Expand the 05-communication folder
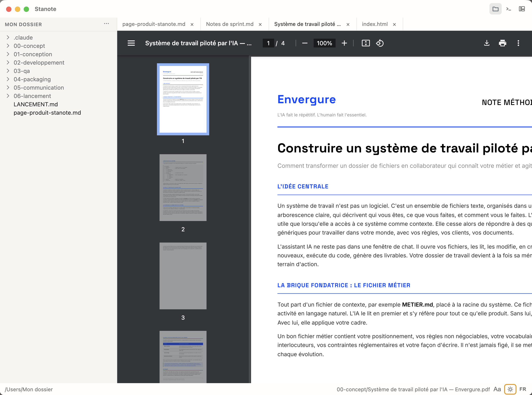532x395 pixels. click(8, 87)
